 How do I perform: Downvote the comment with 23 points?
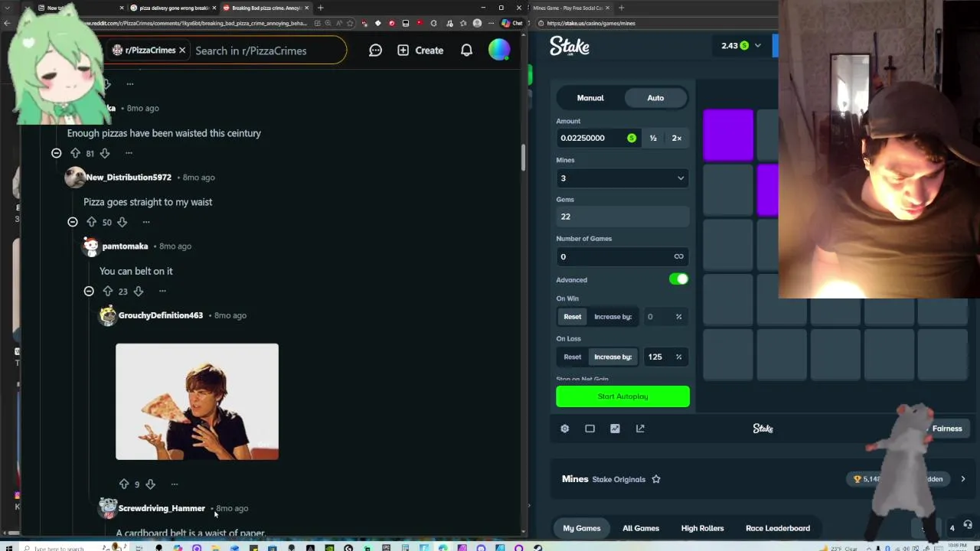tap(138, 291)
